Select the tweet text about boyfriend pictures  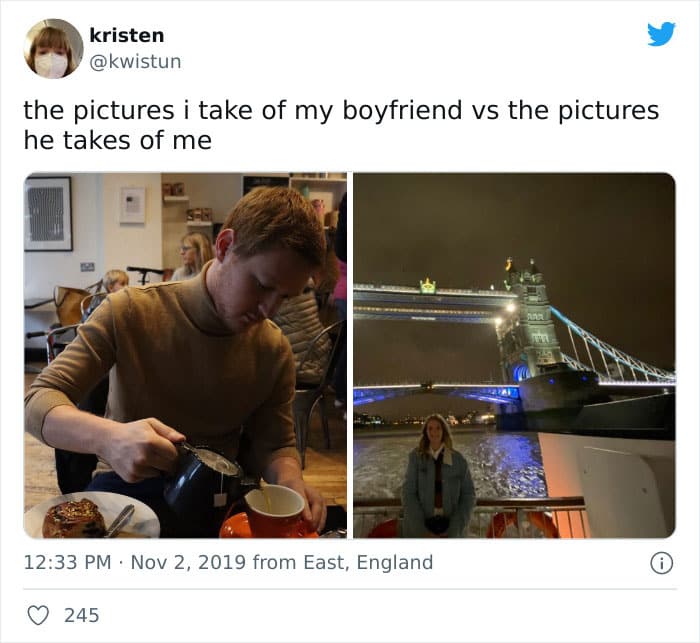pyautogui.click(x=341, y=125)
